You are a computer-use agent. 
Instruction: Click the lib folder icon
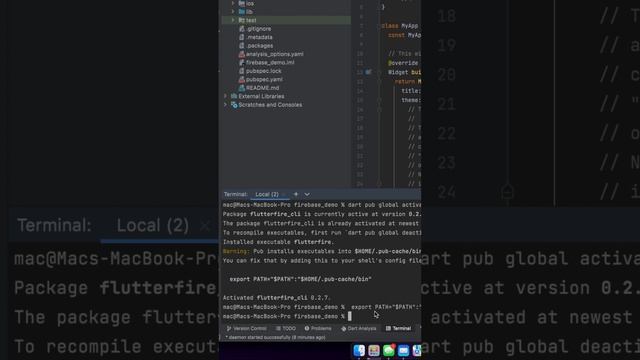click(242, 12)
